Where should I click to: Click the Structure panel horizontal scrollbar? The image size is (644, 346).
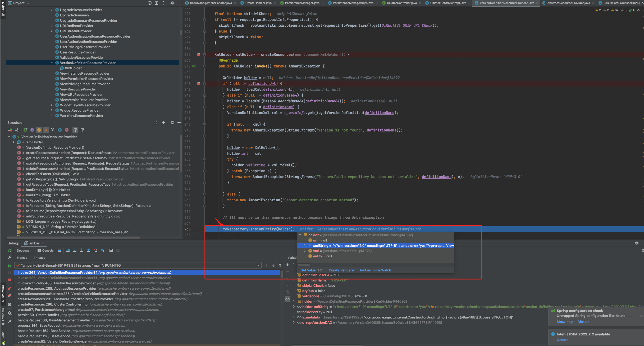coord(74,237)
